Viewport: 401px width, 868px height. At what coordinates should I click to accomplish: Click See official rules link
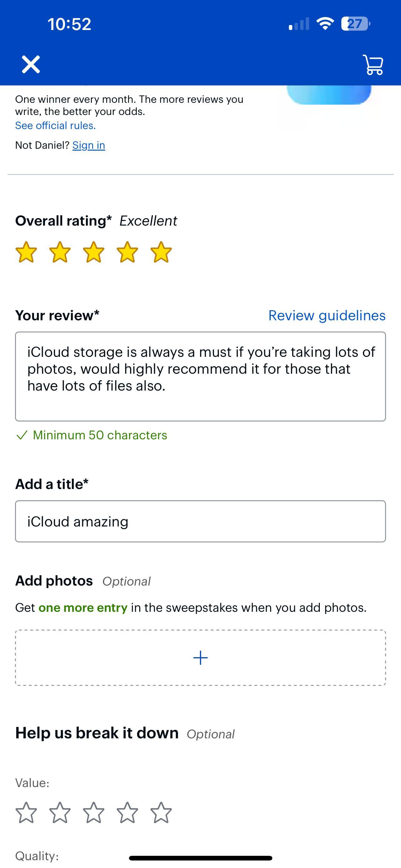point(55,125)
